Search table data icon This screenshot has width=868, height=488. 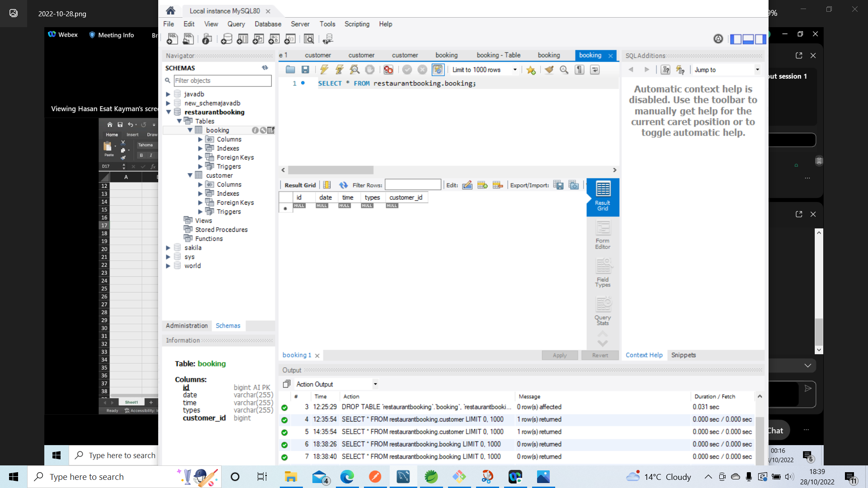[x=309, y=39]
